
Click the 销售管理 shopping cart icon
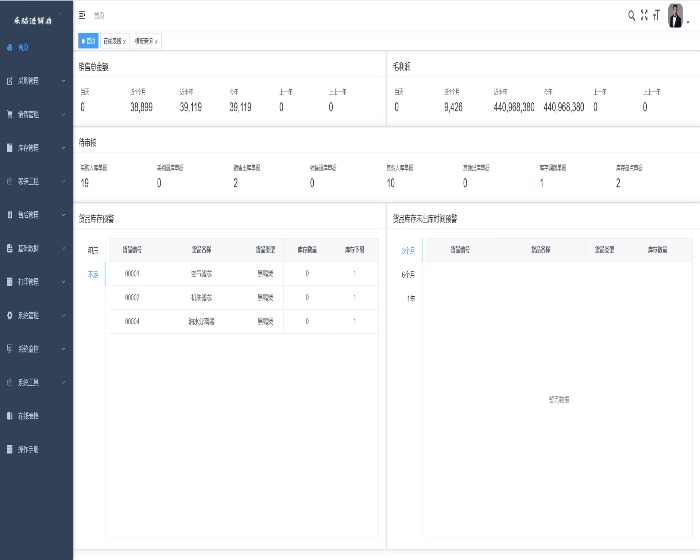(10, 114)
